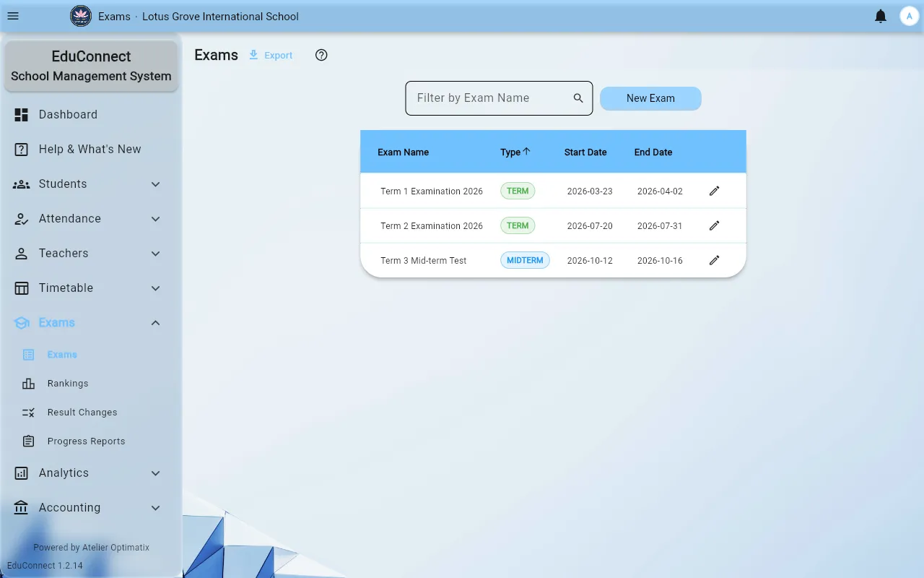Sort by Exam Name column header
The width and height of the screenshot is (924, 578).
click(x=403, y=152)
